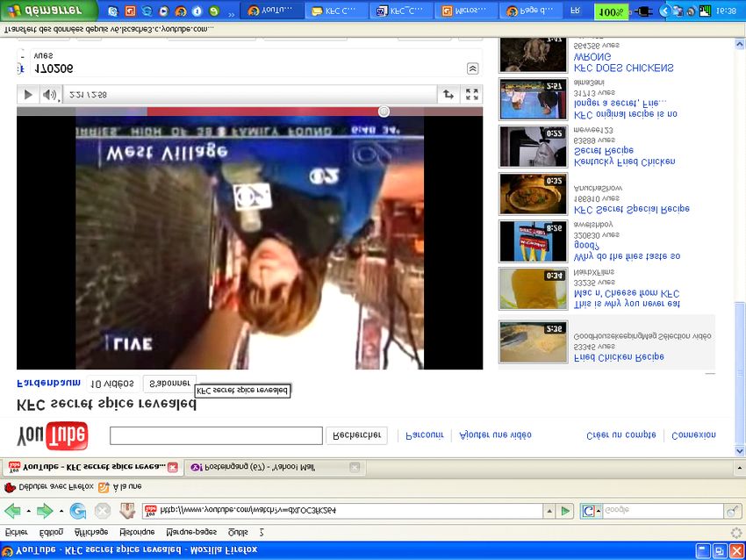Click the green Back arrow in Firefox
Viewport: 746px width, 560px height.
tap(12, 511)
